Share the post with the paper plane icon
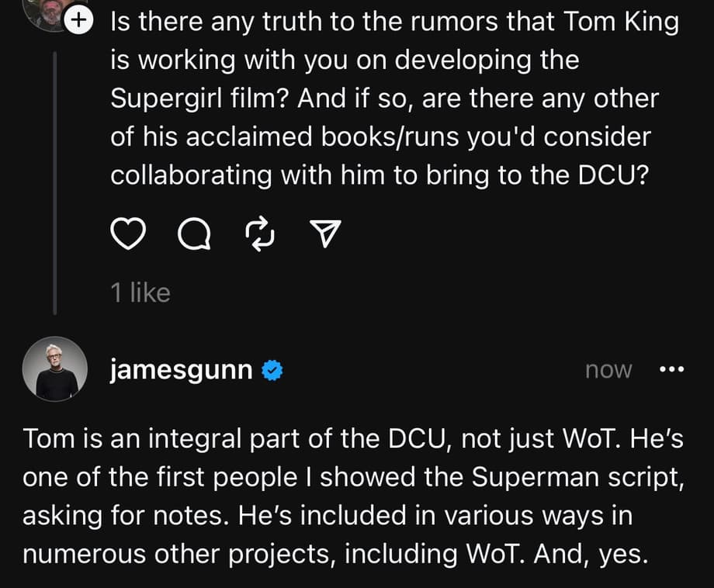The image size is (714, 588). [x=325, y=232]
